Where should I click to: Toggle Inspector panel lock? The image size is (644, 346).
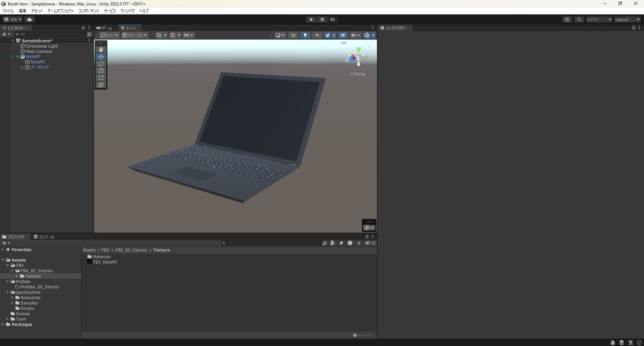tap(633, 28)
